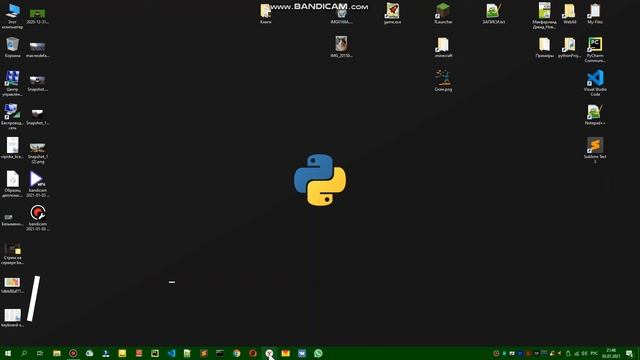
Task: Open the Книги folder on desktop
Action: [266, 13]
